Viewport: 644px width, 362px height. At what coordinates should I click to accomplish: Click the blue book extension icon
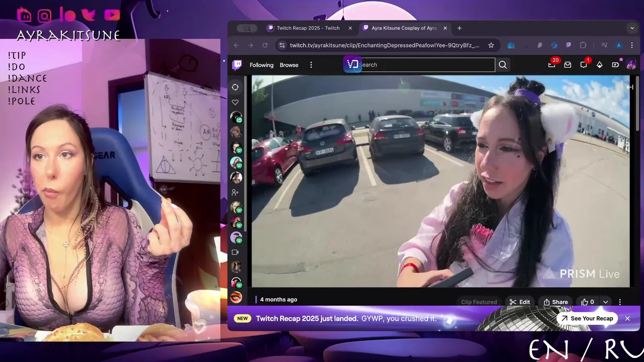[511, 45]
